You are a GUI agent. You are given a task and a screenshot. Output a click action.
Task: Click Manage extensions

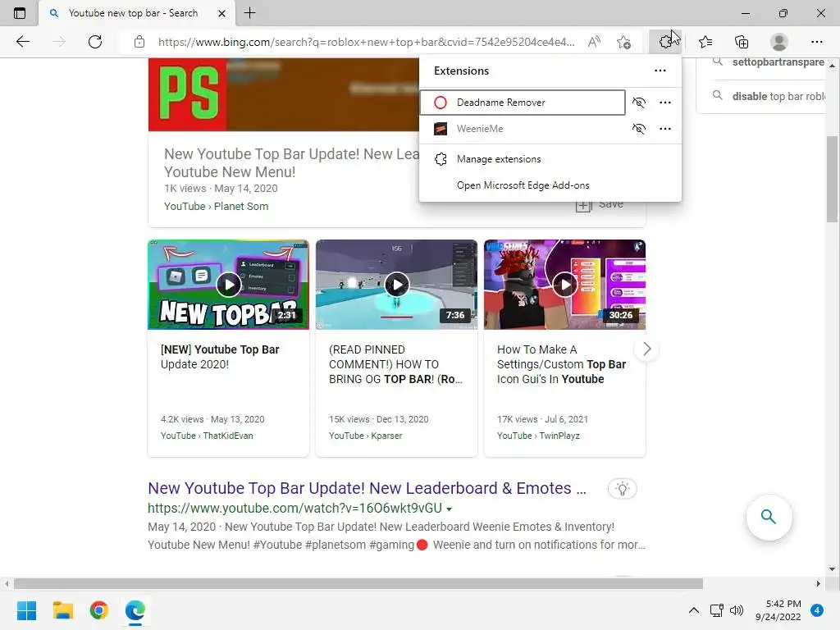tap(550, 159)
